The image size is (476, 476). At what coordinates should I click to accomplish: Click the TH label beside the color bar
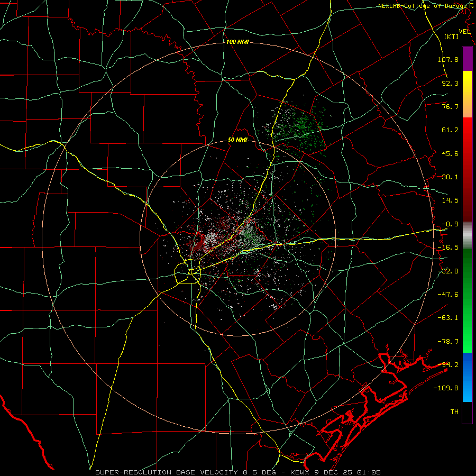[x=454, y=412]
